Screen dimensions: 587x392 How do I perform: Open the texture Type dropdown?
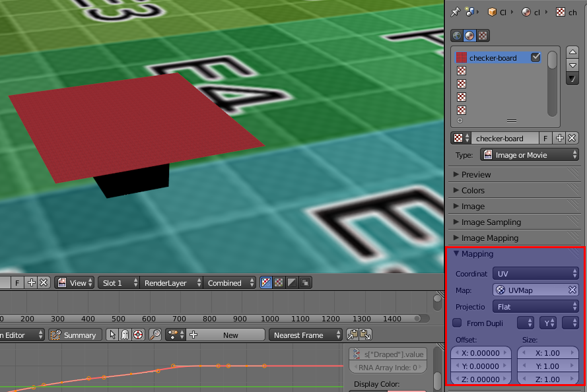529,155
